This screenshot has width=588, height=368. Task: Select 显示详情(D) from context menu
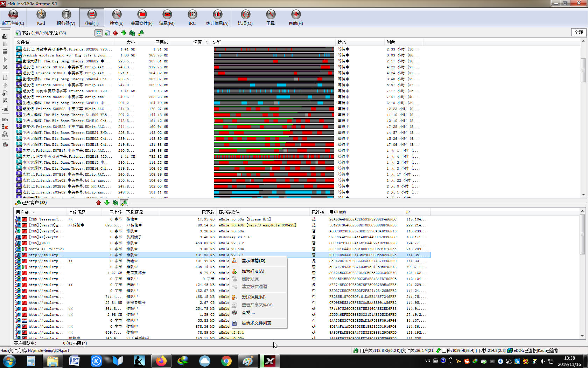point(253,261)
